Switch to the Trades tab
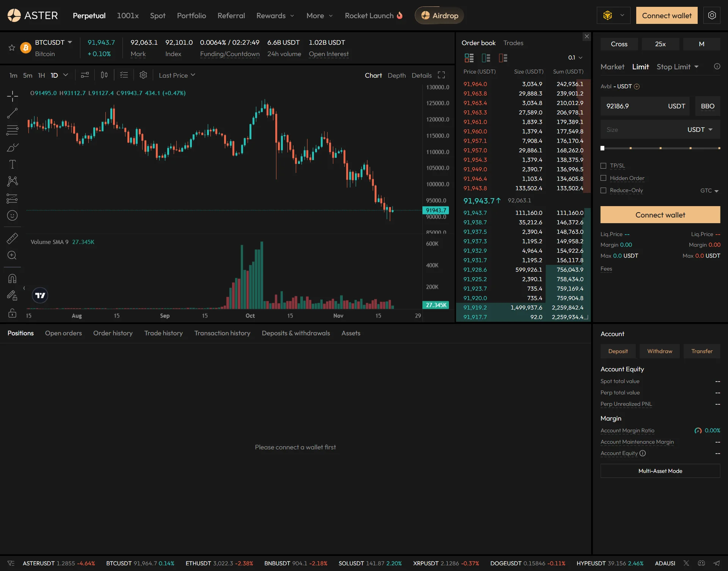 [x=513, y=43]
